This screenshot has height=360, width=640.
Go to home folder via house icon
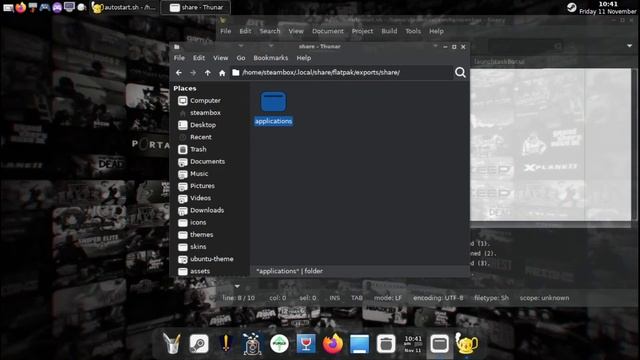(x=222, y=73)
